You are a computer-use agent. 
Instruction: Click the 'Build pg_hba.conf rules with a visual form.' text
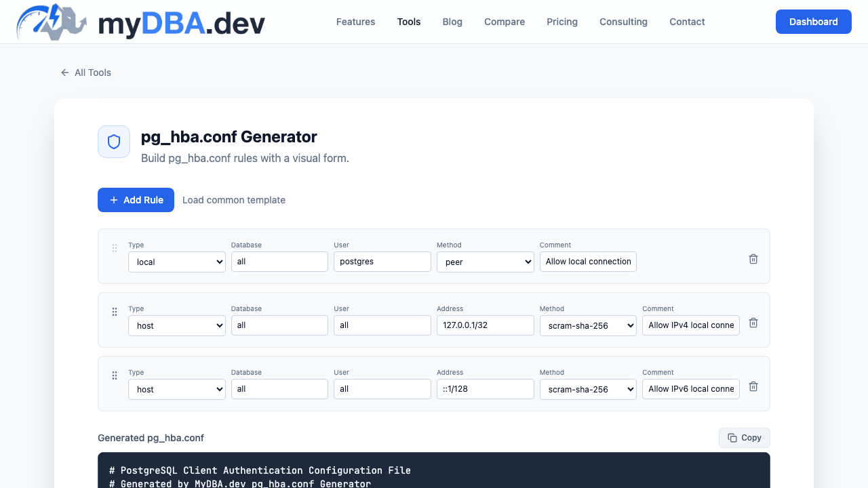(245, 159)
